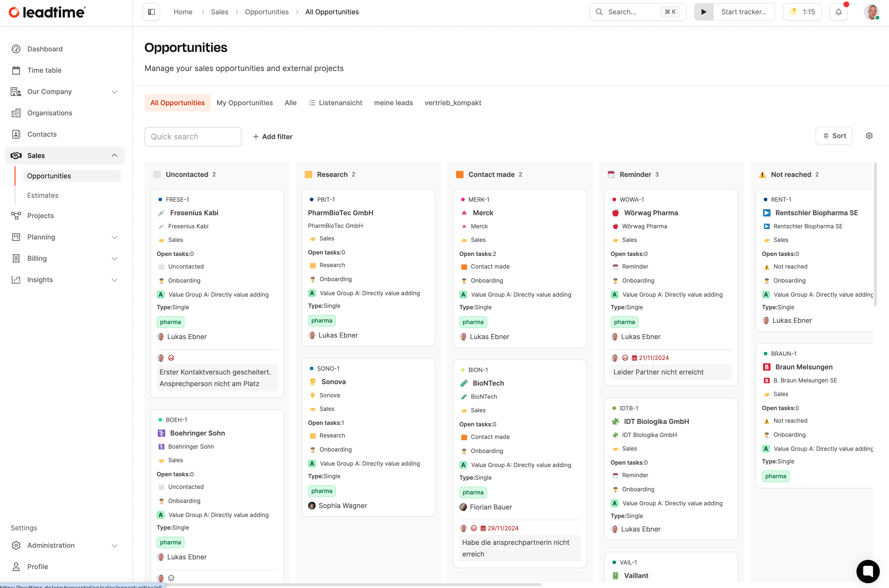This screenshot has height=588, width=889.
Task: Start the time tracker play button
Action: [704, 12]
